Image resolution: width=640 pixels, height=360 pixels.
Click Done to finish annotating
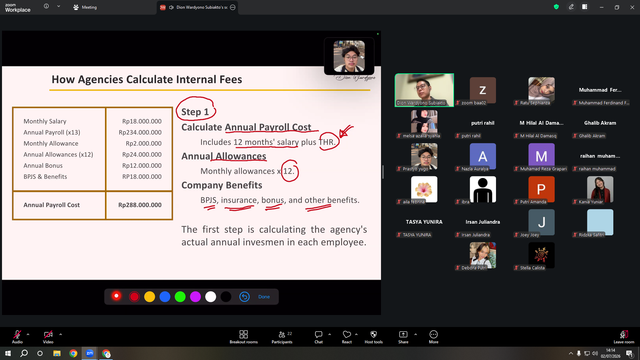[x=264, y=297]
